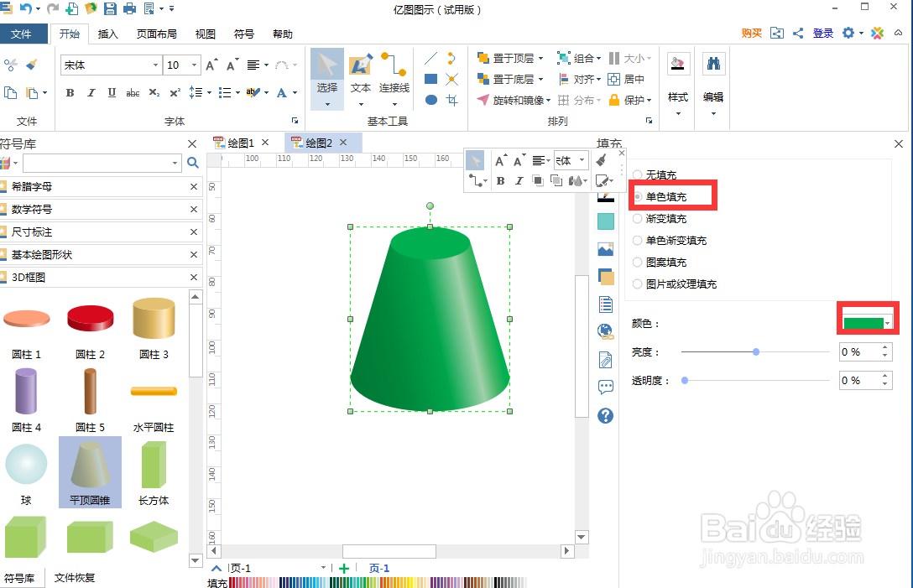Viewport: 913px width, 588px height.
Task: Click the 选择 select tool button
Action: pyautogui.click(x=327, y=79)
